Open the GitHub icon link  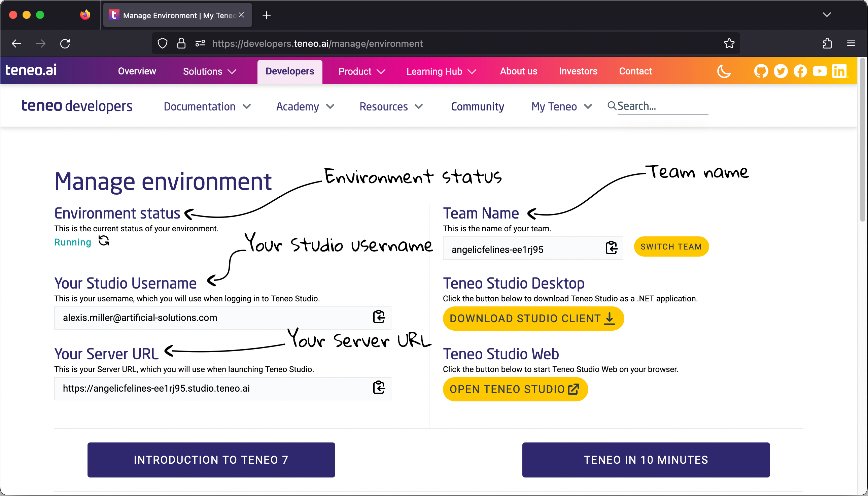click(761, 71)
